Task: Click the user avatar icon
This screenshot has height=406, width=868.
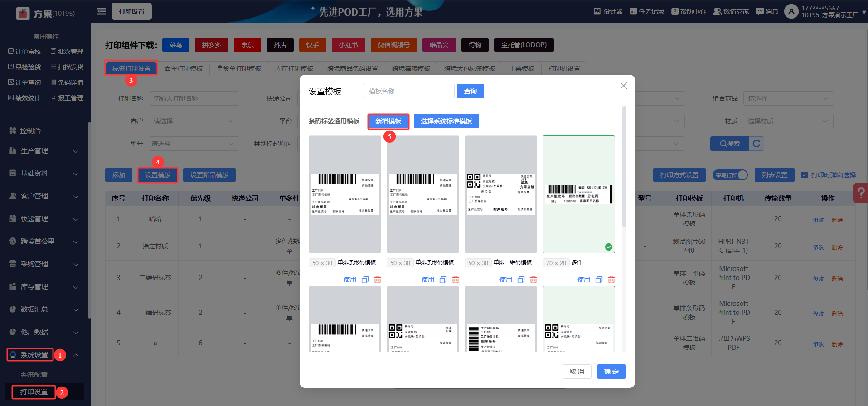Action: click(791, 11)
